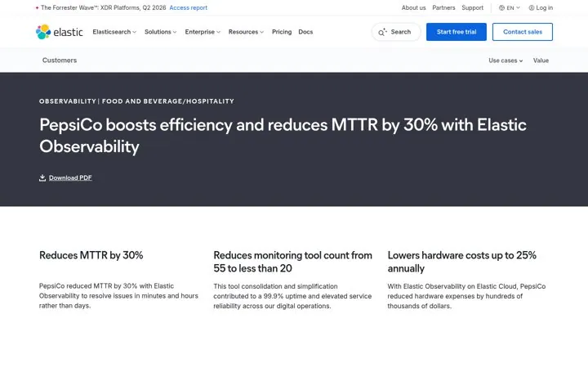This screenshot has width=588, height=368.
Task: Visit the Support page
Action: (x=473, y=7)
